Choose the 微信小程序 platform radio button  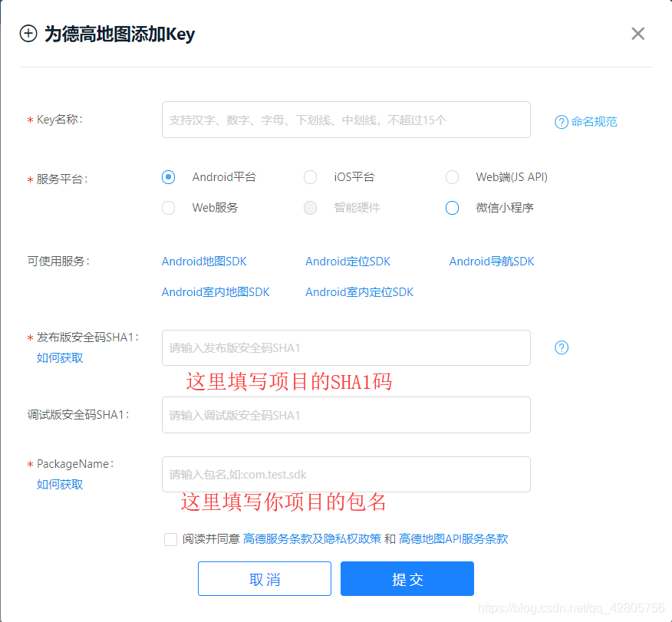tap(452, 208)
